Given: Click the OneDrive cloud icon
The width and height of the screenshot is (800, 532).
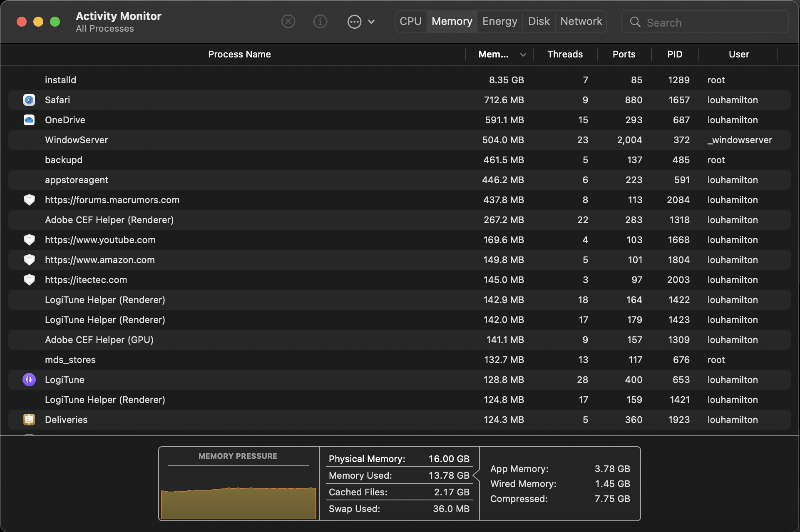Looking at the screenshot, I should click(x=29, y=120).
